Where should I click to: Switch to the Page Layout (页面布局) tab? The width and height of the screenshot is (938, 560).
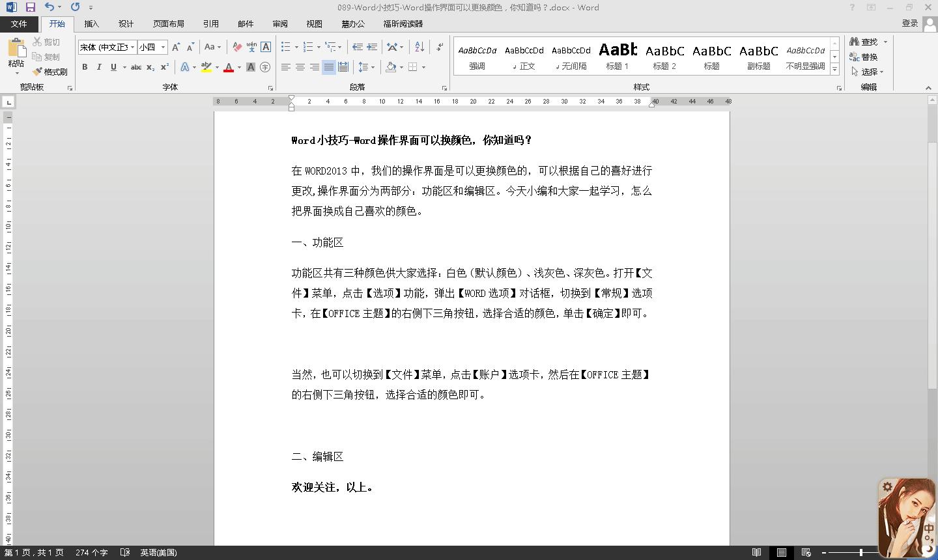pos(169,23)
